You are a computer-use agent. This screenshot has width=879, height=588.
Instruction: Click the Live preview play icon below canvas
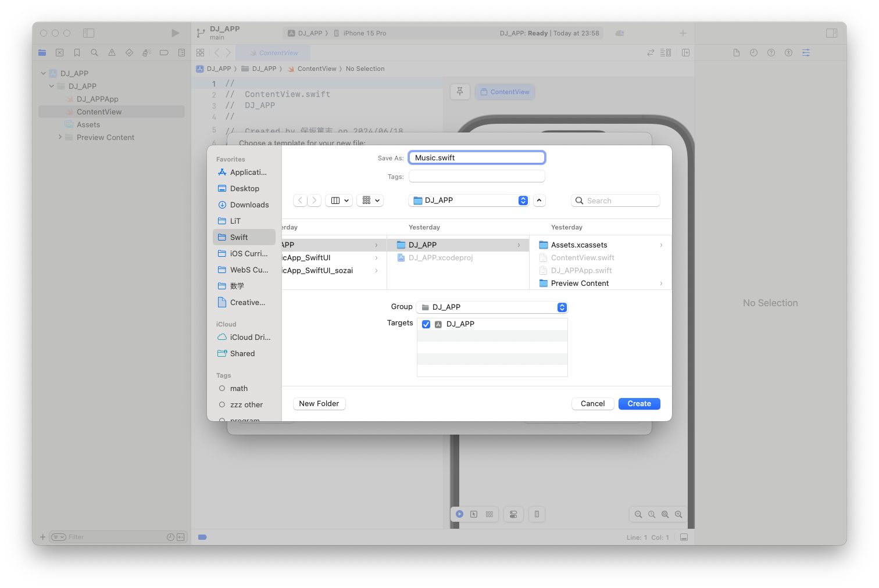click(459, 514)
